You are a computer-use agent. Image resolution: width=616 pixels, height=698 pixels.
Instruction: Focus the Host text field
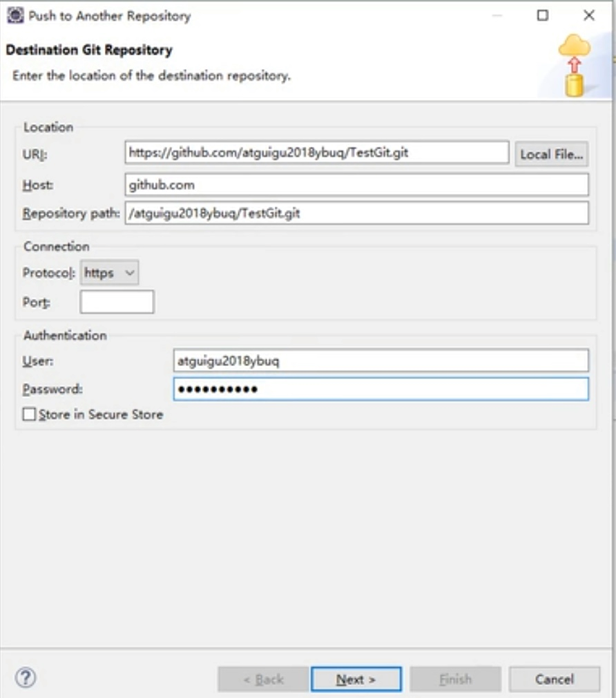click(357, 185)
